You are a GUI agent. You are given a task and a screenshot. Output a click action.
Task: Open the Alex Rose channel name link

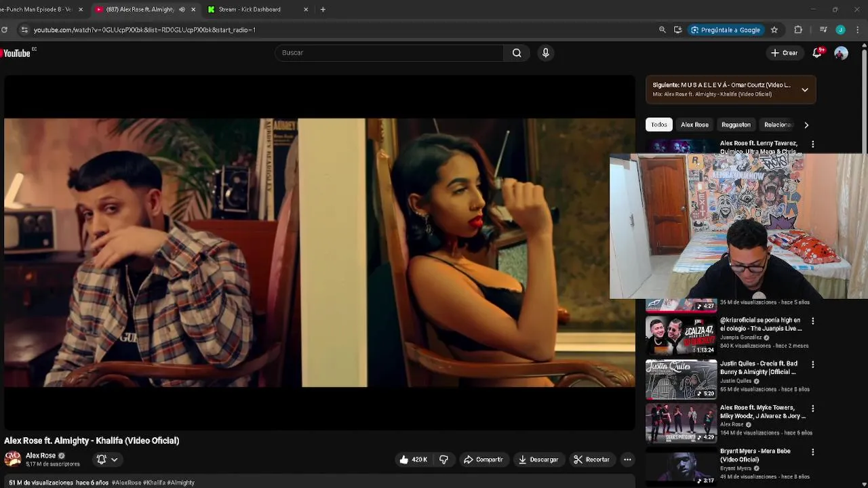[x=41, y=455]
